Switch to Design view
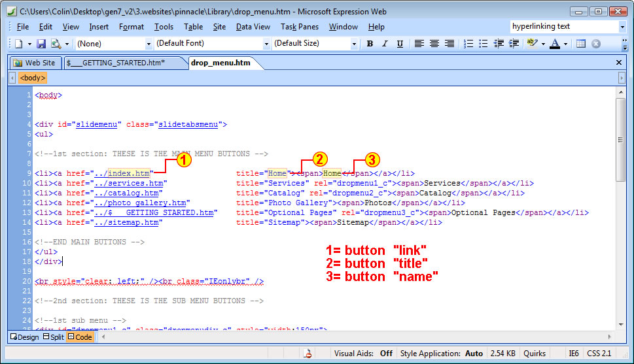The image size is (634, 364). coord(24,337)
